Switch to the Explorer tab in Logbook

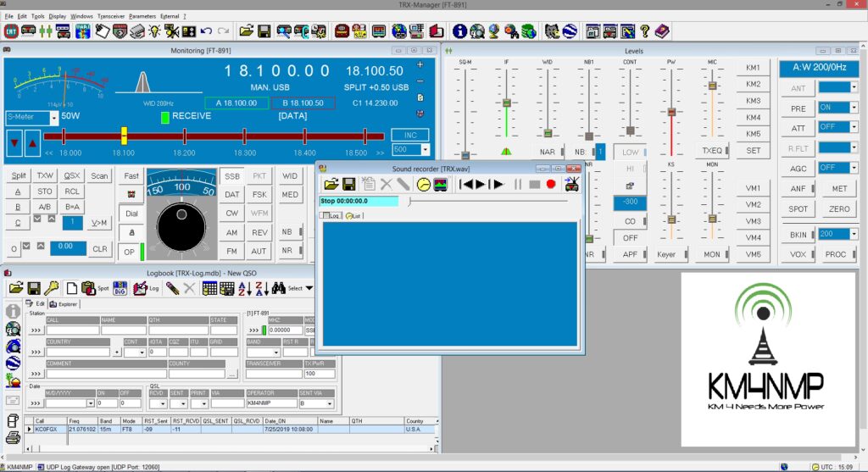pos(64,303)
